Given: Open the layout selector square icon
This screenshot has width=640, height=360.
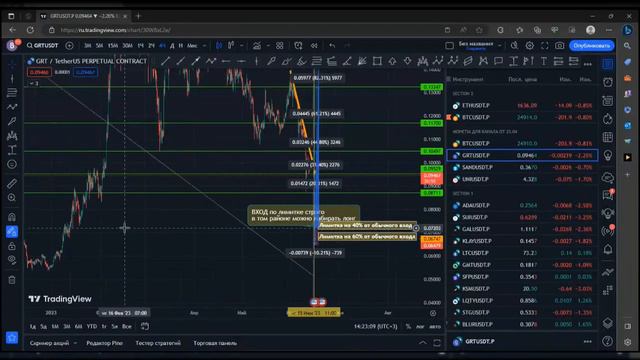Looking at the screenshot, I should [x=449, y=45].
